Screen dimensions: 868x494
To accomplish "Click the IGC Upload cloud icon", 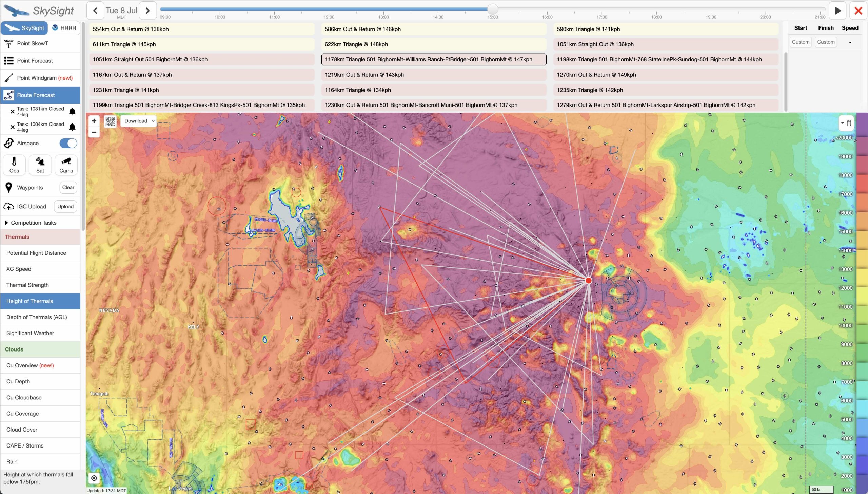I will tap(8, 206).
